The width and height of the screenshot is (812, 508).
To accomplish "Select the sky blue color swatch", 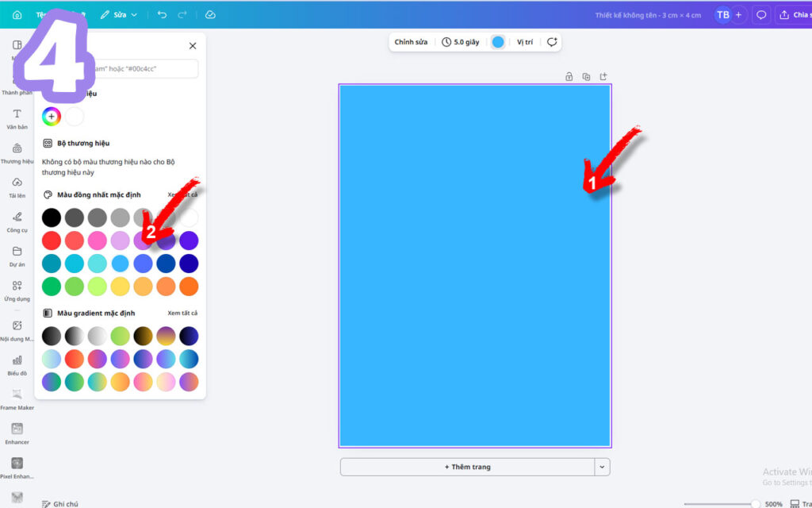I will click(x=121, y=264).
